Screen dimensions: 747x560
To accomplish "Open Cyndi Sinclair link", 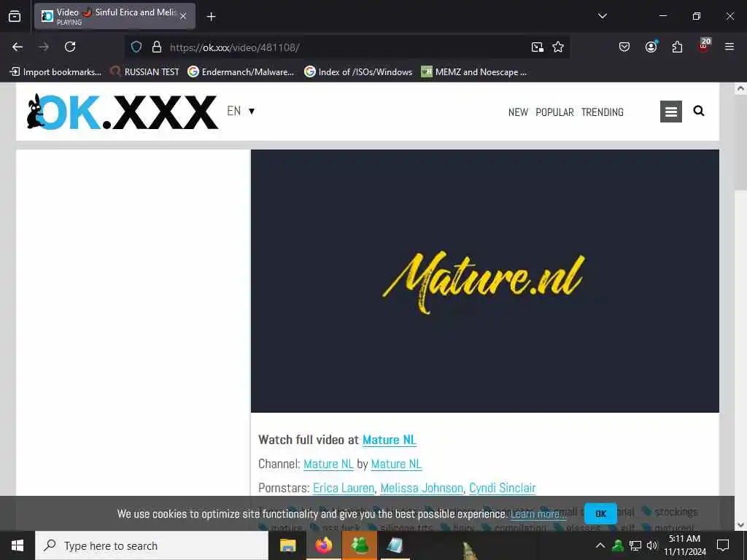I will click(x=503, y=488).
